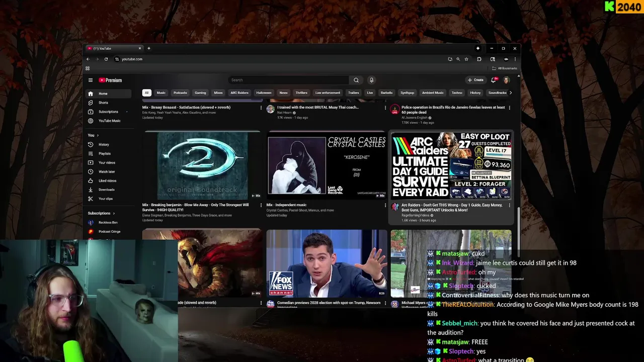This screenshot has width=644, height=362.
Task: Open the Reckless Ben subscription channel
Action: 108,222
